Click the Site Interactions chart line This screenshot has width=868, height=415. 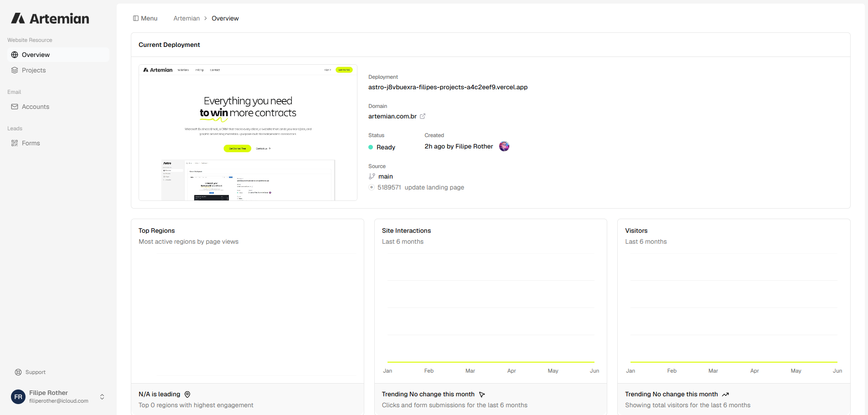(x=491, y=362)
